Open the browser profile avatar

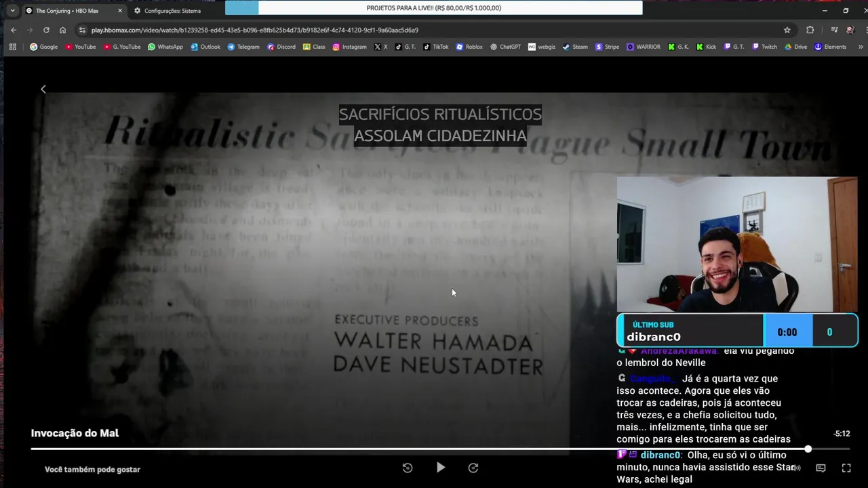point(850,30)
